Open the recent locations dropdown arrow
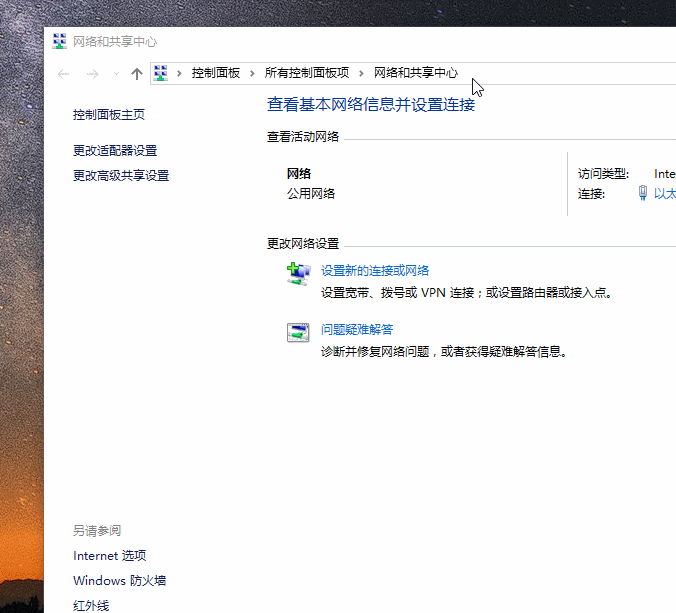This screenshot has height=613, width=676. coord(116,74)
